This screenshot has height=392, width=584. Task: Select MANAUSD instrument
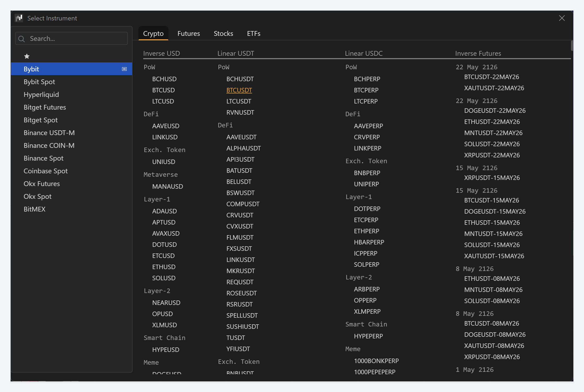click(168, 187)
